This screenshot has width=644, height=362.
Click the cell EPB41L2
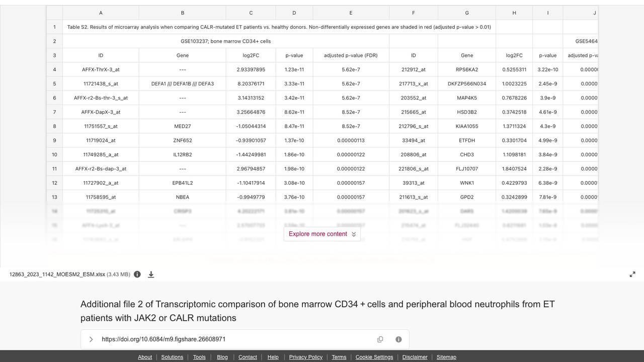(183, 183)
